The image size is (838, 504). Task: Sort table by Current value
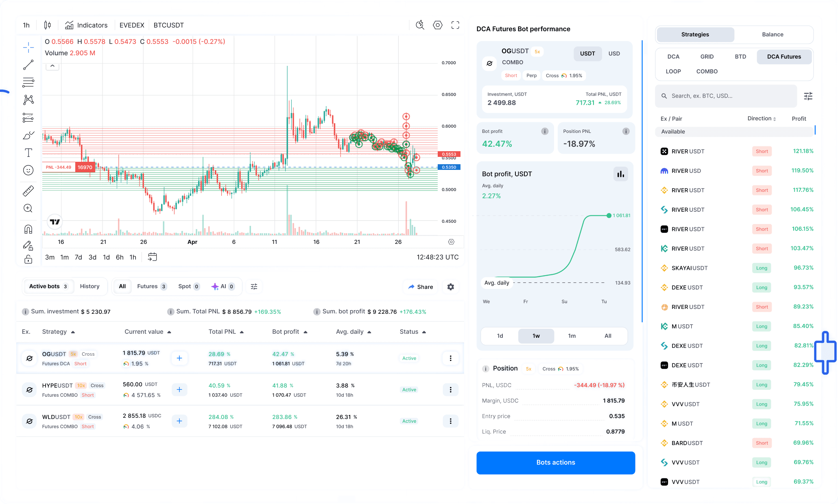click(x=148, y=332)
